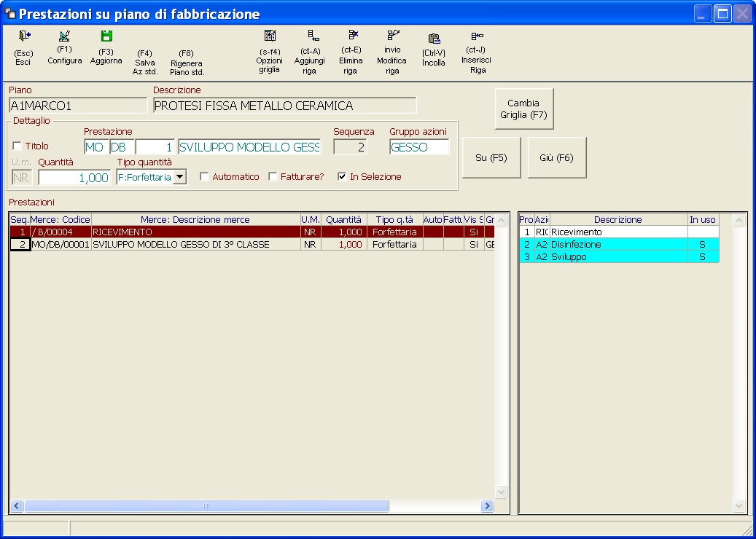The image size is (756, 539).
Task: Click up arrow of Prestazioni vertical scrollbar
Action: click(502, 221)
